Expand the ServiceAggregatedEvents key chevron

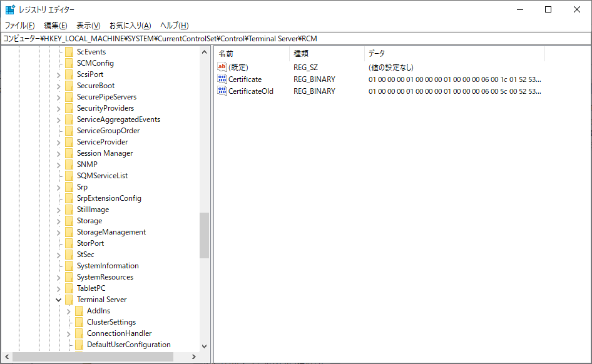[59, 120]
